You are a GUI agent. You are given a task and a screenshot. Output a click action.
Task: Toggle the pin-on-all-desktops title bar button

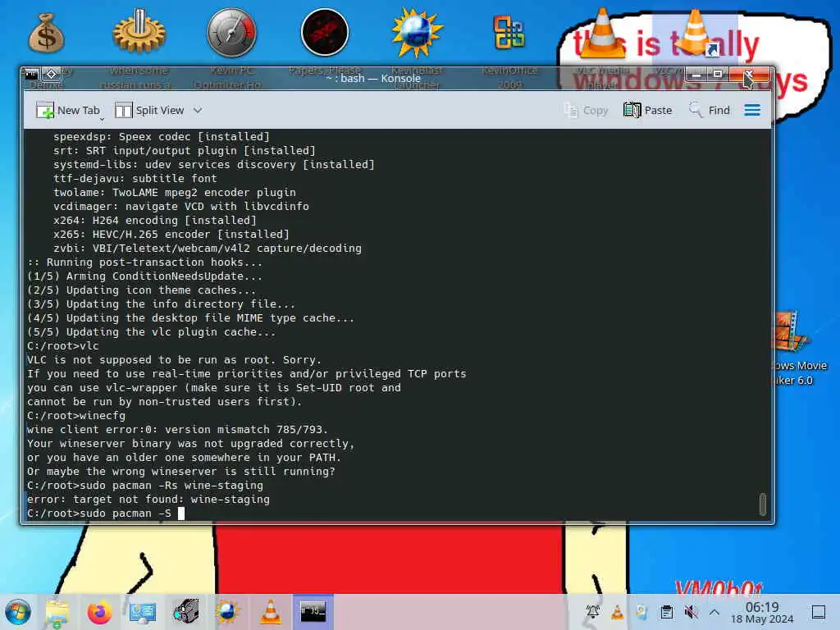[x=52, y=74]
